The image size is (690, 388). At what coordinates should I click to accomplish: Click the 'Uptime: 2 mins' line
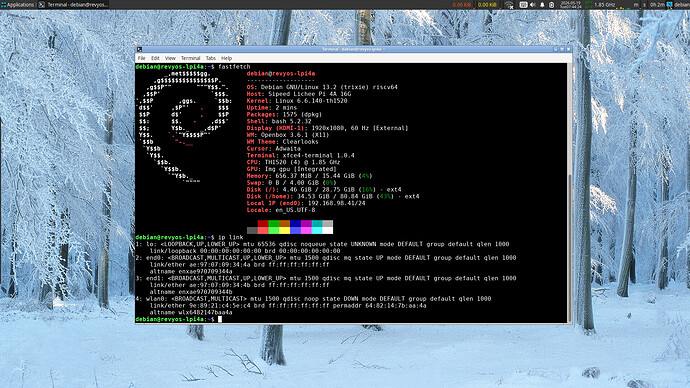tap(272, 108)
